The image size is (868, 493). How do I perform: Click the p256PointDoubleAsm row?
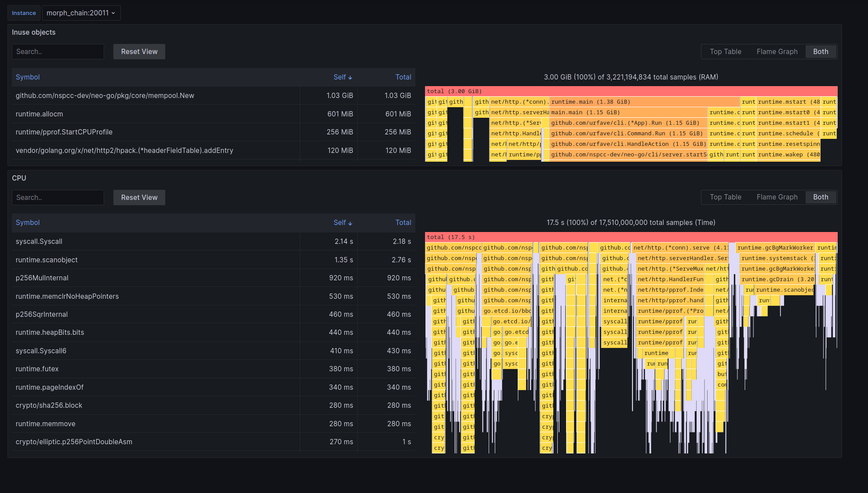213,442
